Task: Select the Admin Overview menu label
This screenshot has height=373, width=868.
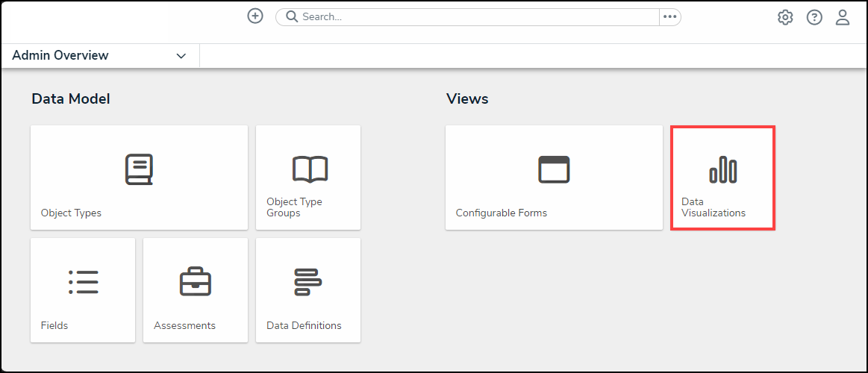Action: [60, 56]
